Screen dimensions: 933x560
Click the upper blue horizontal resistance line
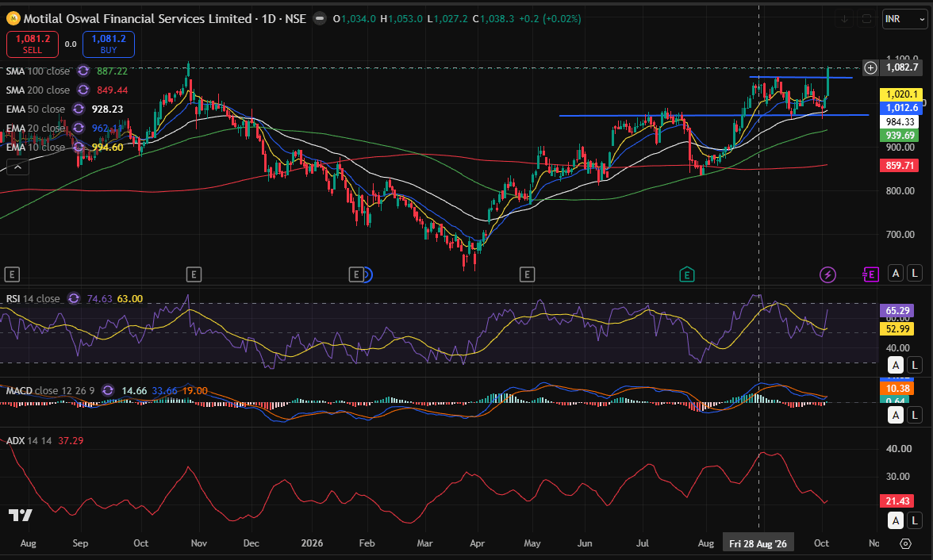click(801, 78)
